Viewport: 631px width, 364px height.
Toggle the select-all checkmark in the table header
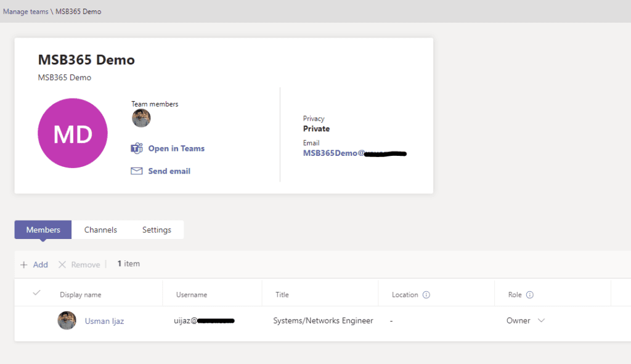click(x=36, y=293)
